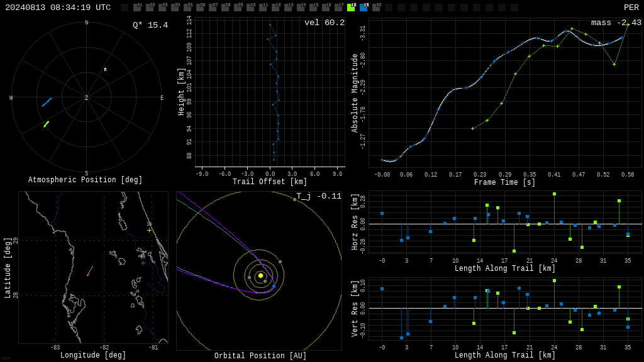Click the blue Earth dot on orbit plot

point(274,286)
